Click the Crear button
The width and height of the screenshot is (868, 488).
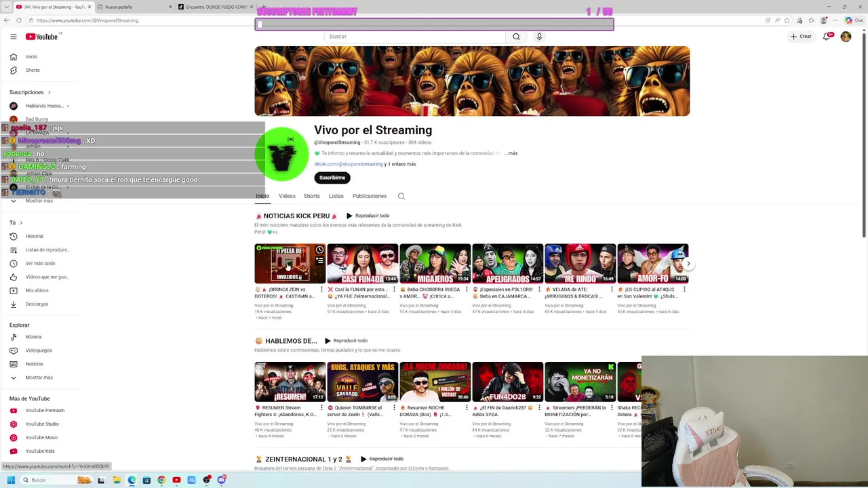coord(801,37)
